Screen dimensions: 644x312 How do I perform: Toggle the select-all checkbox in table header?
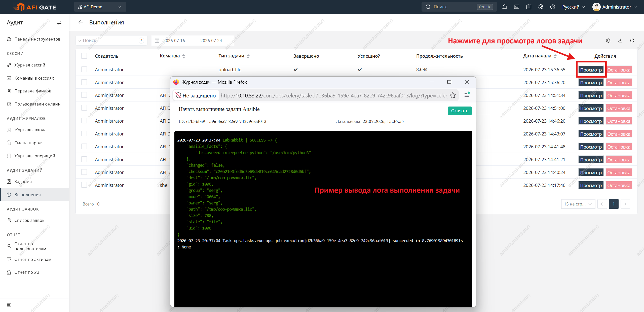(x=84, y=56)
